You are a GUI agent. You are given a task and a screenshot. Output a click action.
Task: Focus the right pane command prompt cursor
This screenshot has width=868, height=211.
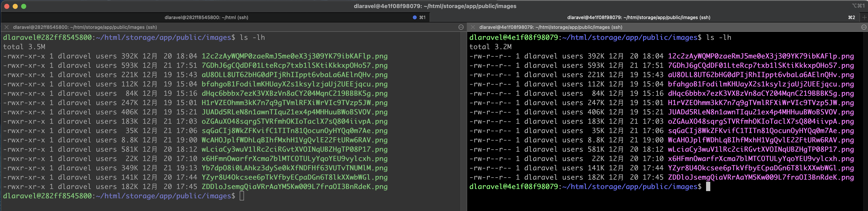coord(708,187)
